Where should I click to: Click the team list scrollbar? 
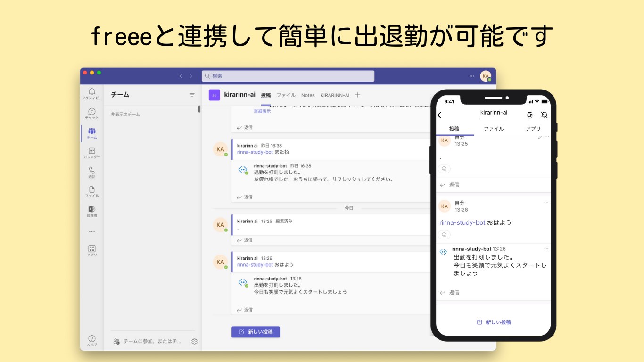pos(199,109)
